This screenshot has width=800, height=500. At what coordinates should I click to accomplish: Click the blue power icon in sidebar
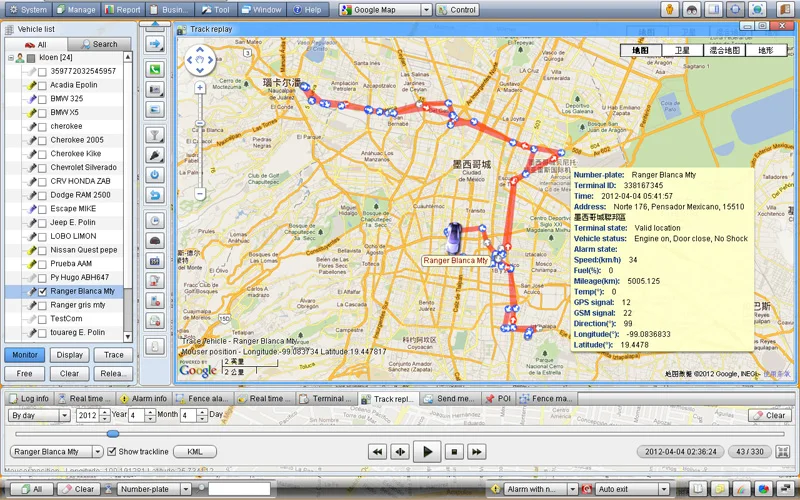click(155, 174)
